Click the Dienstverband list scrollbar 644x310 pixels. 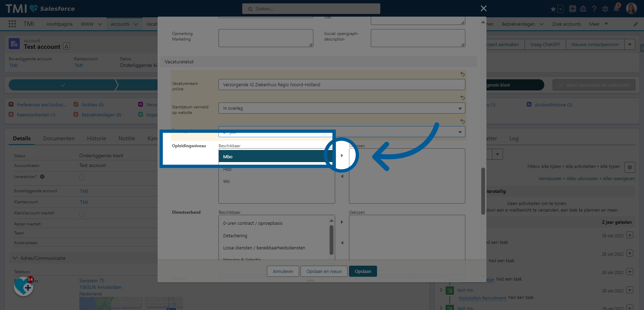[331, 240]
